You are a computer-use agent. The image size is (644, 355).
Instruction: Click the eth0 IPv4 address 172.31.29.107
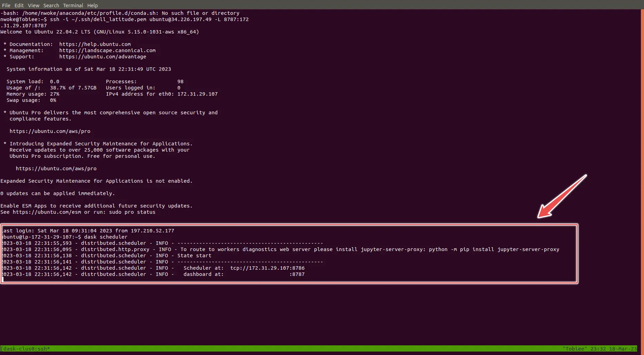[197, 94]
